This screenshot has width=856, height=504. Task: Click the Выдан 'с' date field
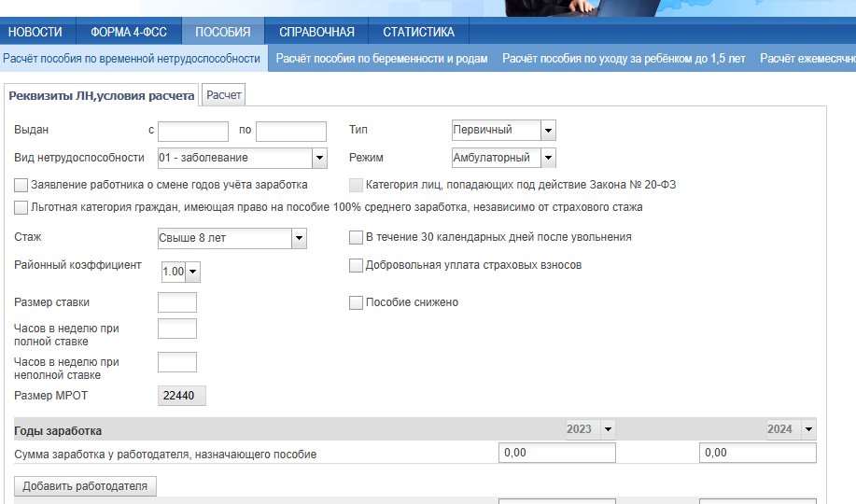193,132
